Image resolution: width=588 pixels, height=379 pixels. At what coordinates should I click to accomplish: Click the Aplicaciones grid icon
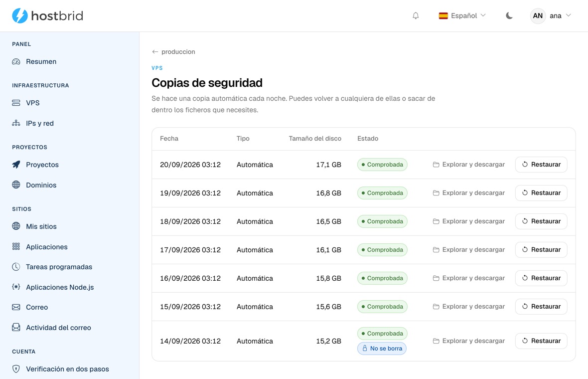pos(16,246)
